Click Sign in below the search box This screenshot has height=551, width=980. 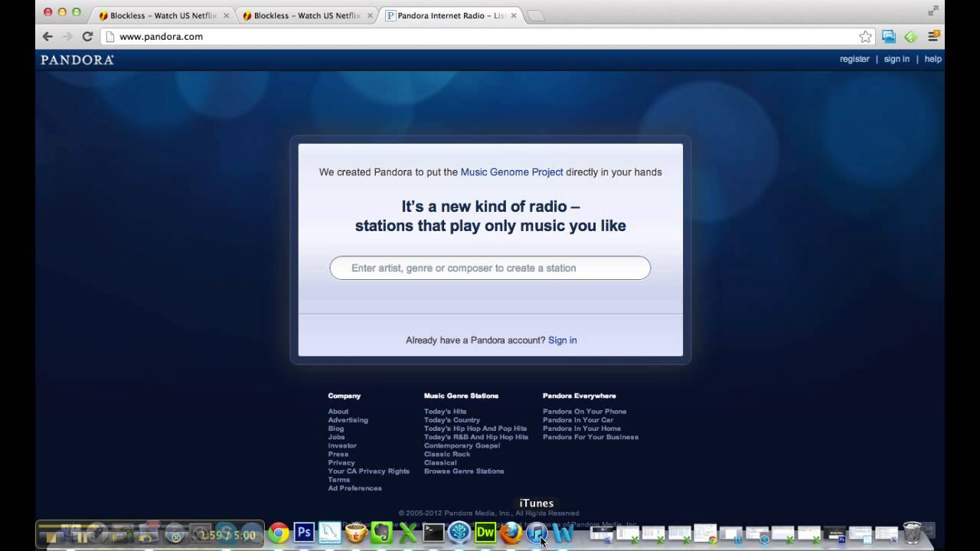coord(563,341)
